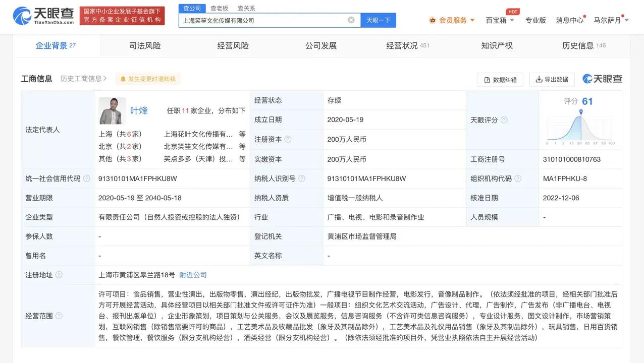Click help icon beside 经营范围
This screenshot has height=363, width=644.
[x=59, y=316]
